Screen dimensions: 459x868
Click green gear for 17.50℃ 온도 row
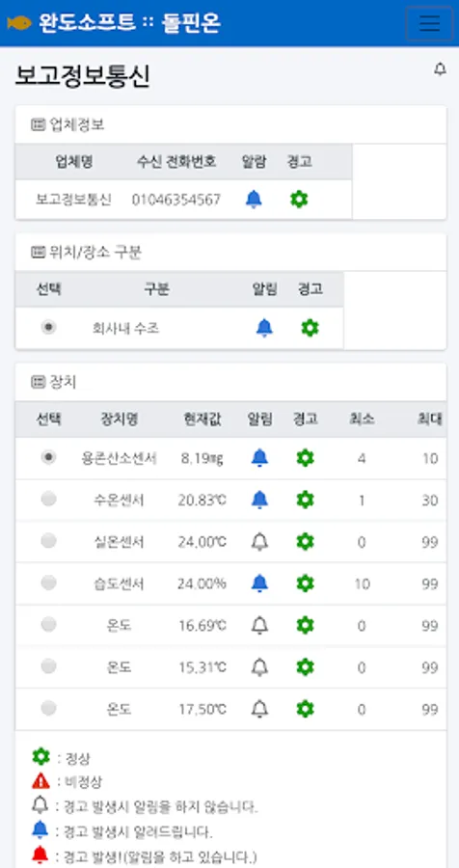click(305, 709)
